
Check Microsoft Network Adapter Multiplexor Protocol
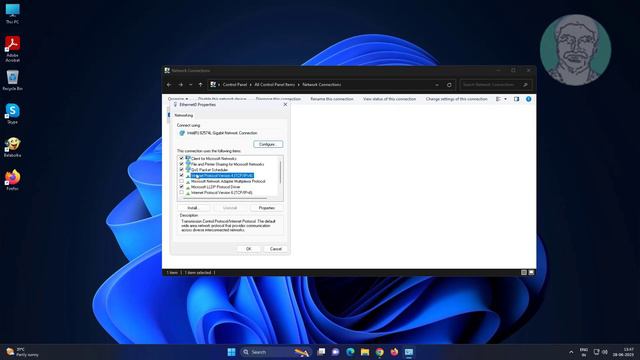point(181,181)
